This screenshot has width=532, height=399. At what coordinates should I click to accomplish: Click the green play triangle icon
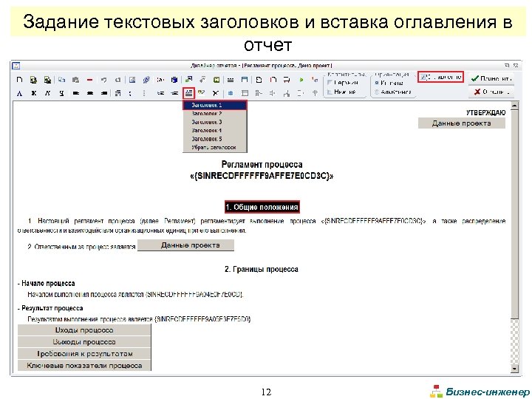click(x=301, y=80)
